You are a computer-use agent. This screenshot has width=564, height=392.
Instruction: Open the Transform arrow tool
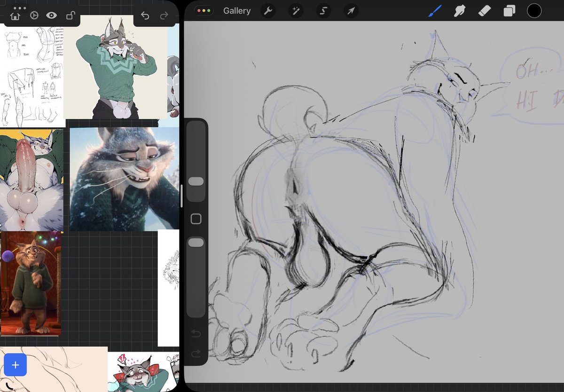351,10
